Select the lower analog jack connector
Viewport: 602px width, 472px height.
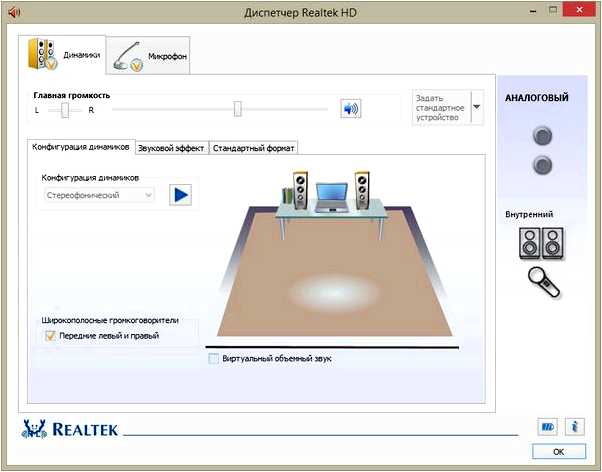(x=542, y=165)
